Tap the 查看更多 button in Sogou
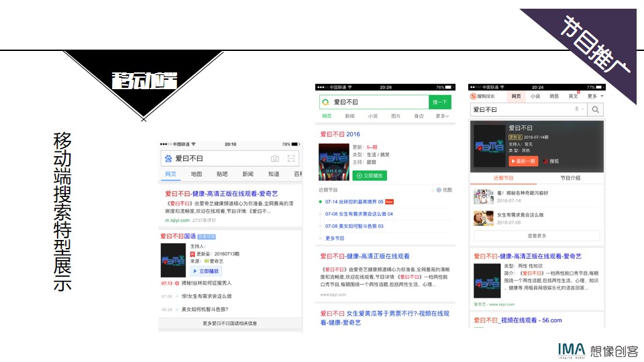The image size is (644, 362). [x=537, y=236]
